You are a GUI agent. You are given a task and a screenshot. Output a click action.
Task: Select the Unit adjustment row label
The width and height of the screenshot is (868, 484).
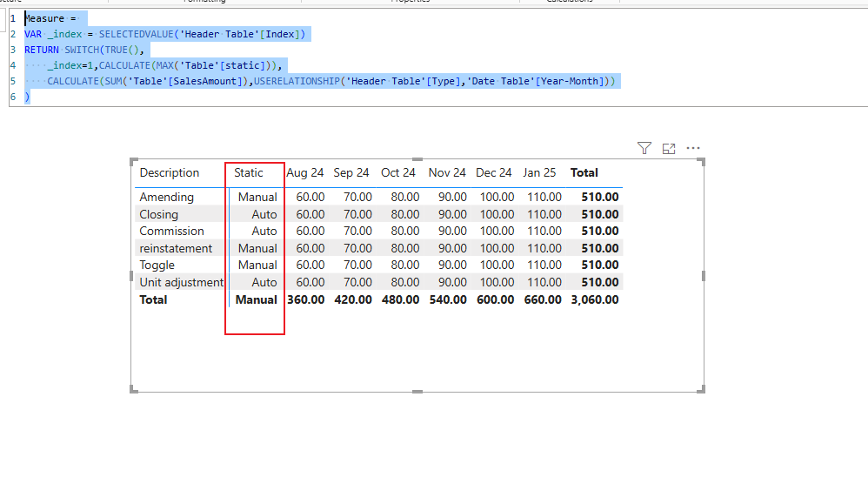pyautogui.click(x=181, y=282)
